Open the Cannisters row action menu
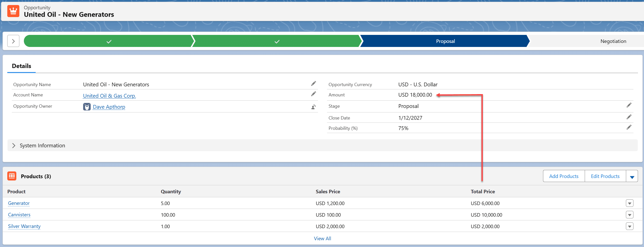The width and height of the screenshot is (644, 247). pos(629,215)
